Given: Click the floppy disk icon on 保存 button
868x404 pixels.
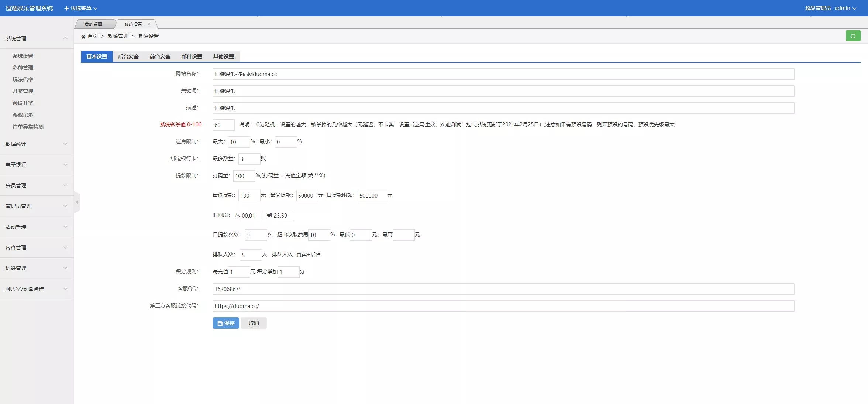Looking at the screenshot, I should (x=220, y=323).
